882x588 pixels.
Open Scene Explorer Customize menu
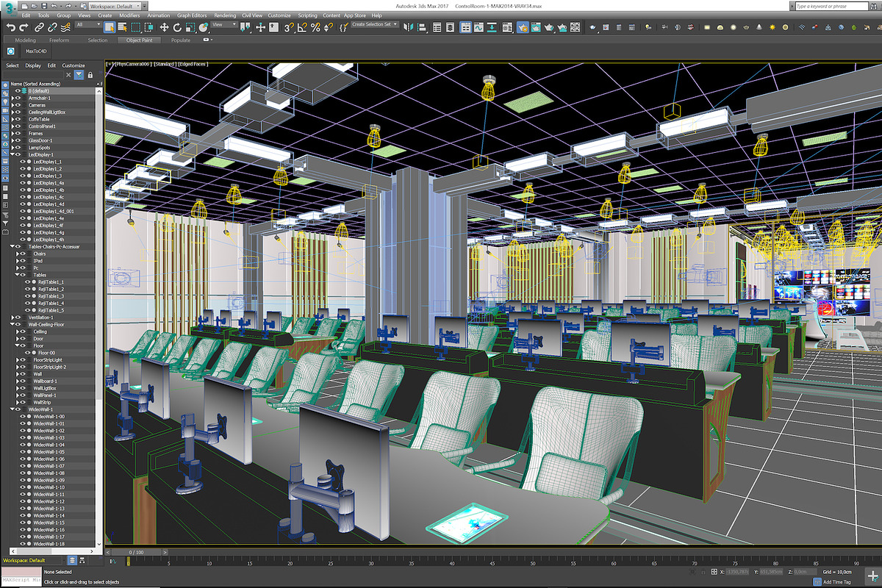click(x=73, y=65)
